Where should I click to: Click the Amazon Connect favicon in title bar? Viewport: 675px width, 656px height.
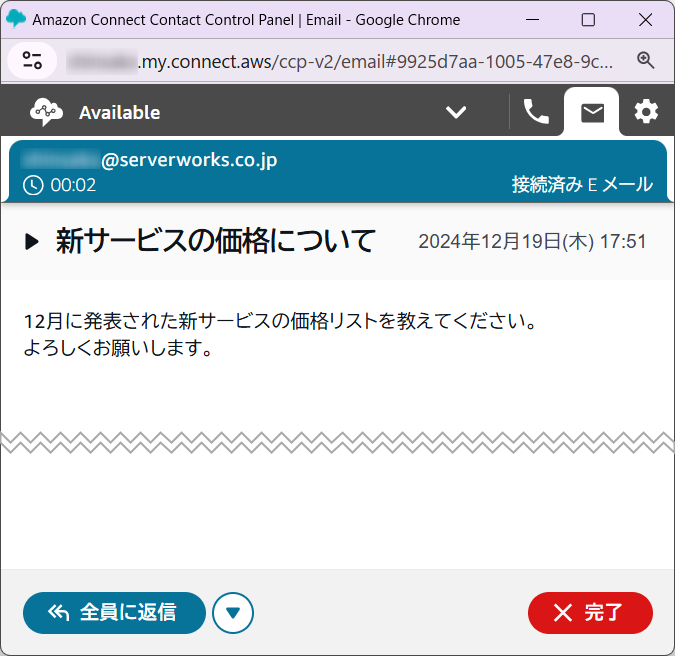coord(16,19)
